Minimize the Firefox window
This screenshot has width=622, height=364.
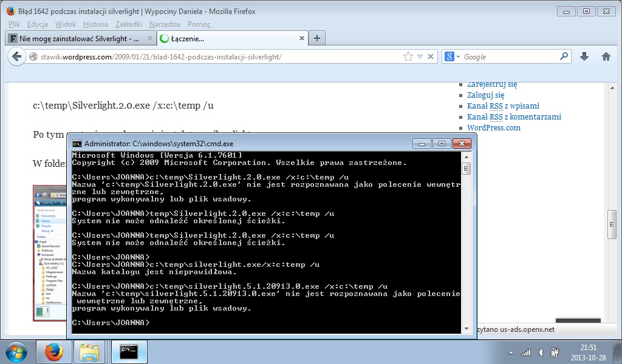566,12
